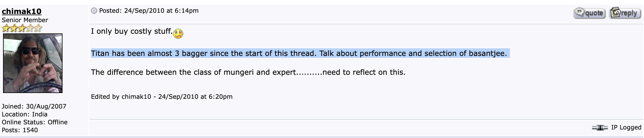Click the Location: India text

(25, 114)
